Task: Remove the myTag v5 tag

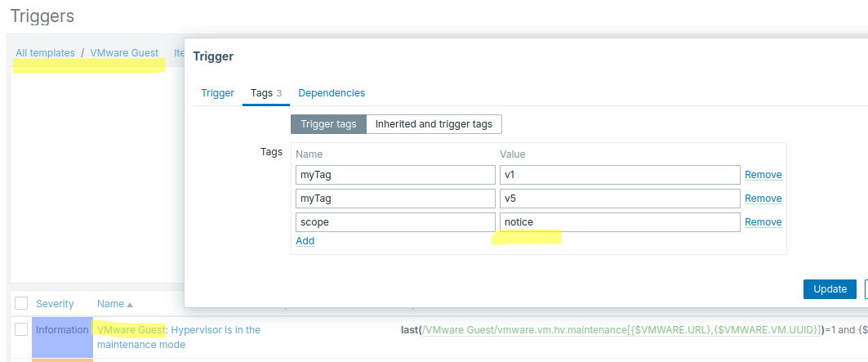Action: 763,199
